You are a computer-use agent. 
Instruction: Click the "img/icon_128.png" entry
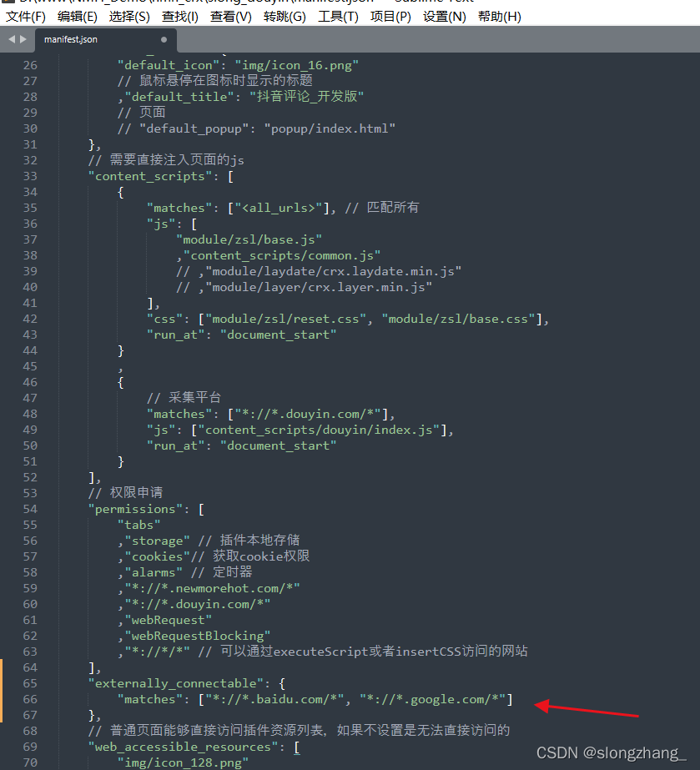[x=183, y=762]
